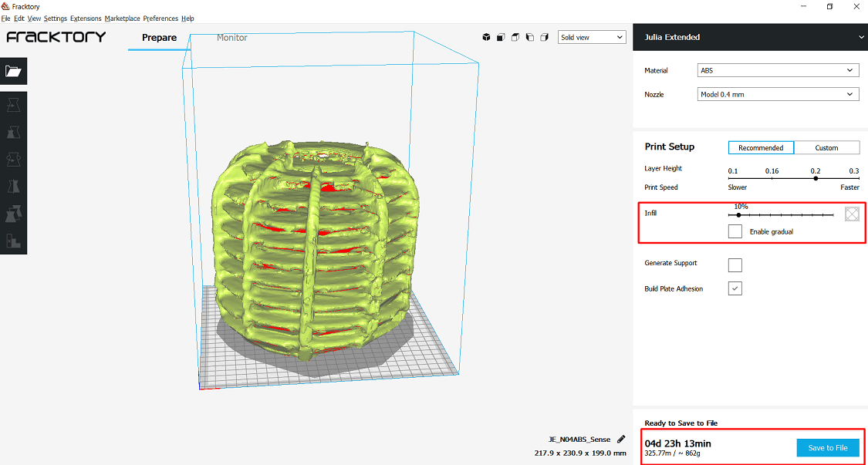Select the Rotate tool in sidebar

click(13, 160)
